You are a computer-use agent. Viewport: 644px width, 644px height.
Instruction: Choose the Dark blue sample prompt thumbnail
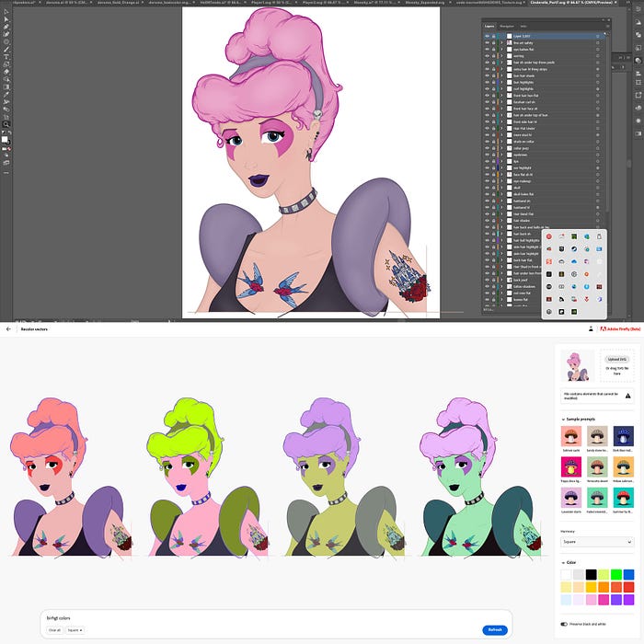click(624, 436)
